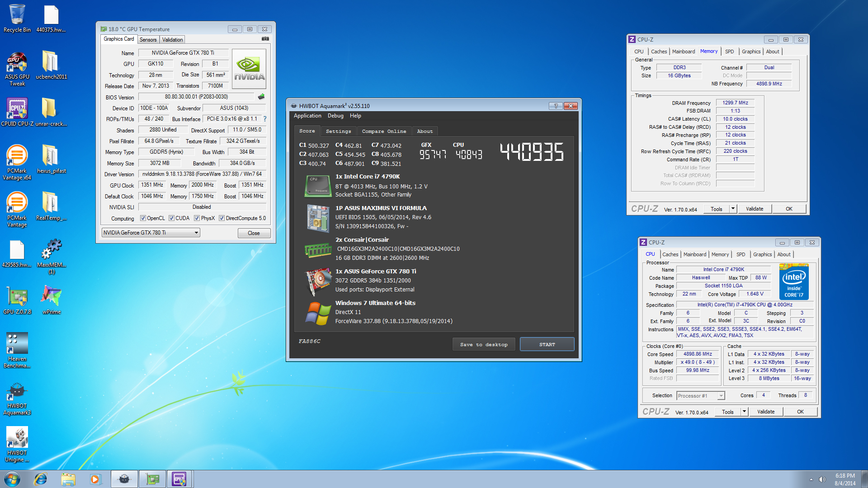Click the NVIDIA logo in GPU-Z

click(x=249, y=69)
